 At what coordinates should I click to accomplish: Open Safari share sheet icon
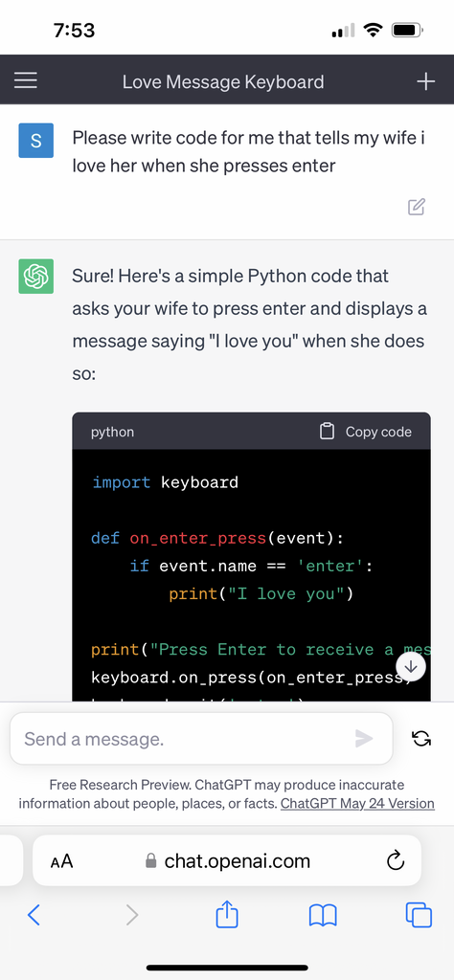[x=227, y=915]
